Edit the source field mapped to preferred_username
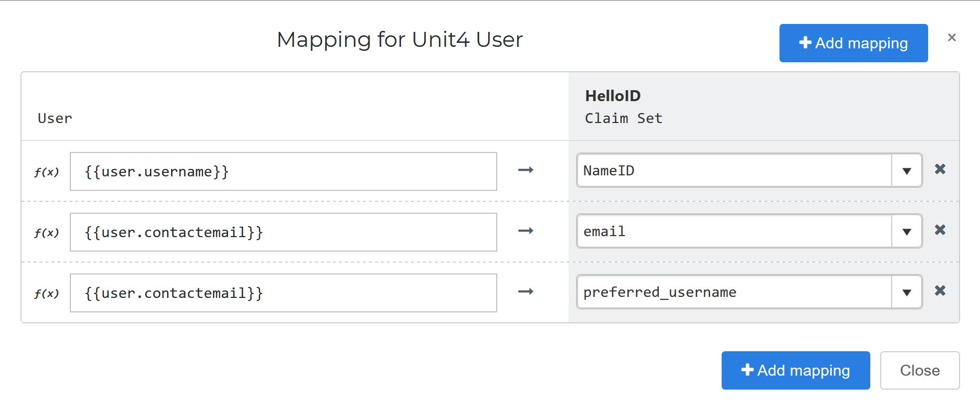This screenshot has height=414, width=980. coord(283,293)
